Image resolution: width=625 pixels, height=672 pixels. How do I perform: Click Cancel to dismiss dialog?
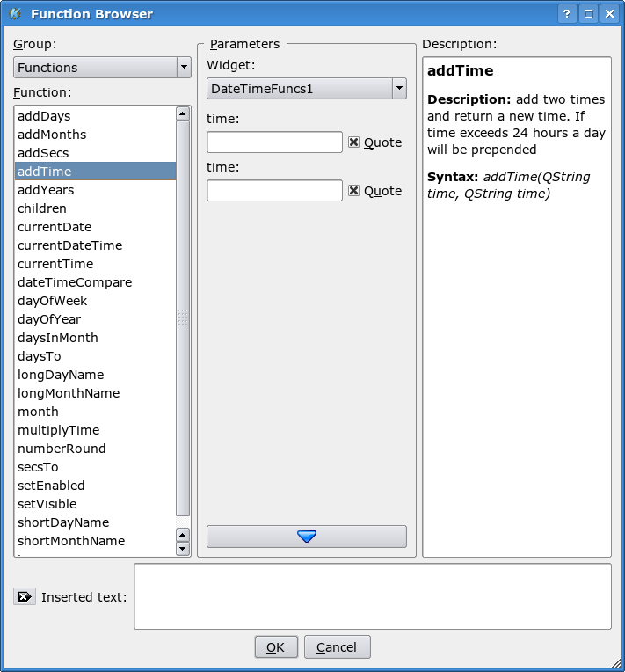coord(338,646)
